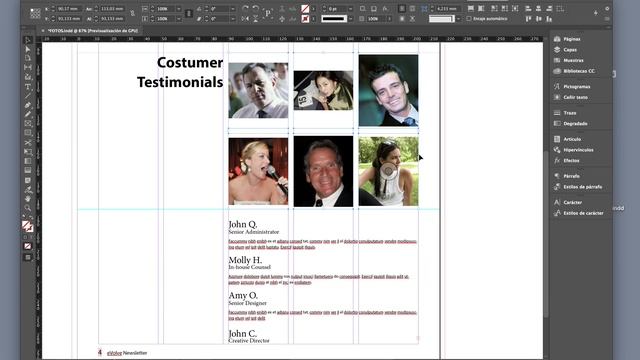Toggle constrain width and height proportions link
640x360 pixels.
click(132, 13)
